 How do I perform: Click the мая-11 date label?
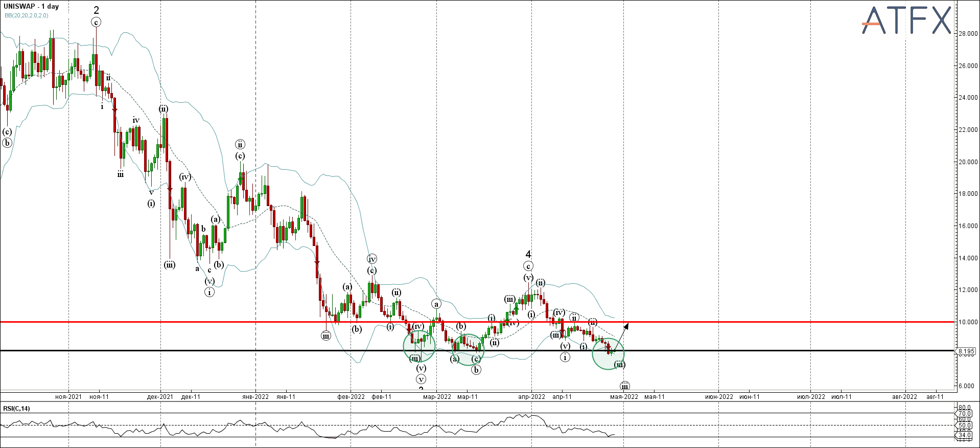pyautogui.click(x=655, y=397)
